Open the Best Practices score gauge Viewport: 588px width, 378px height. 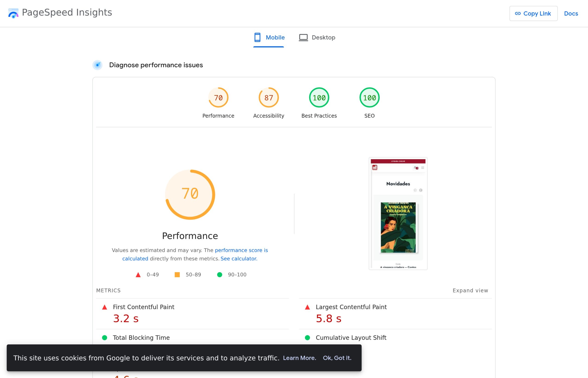point(319,97)
